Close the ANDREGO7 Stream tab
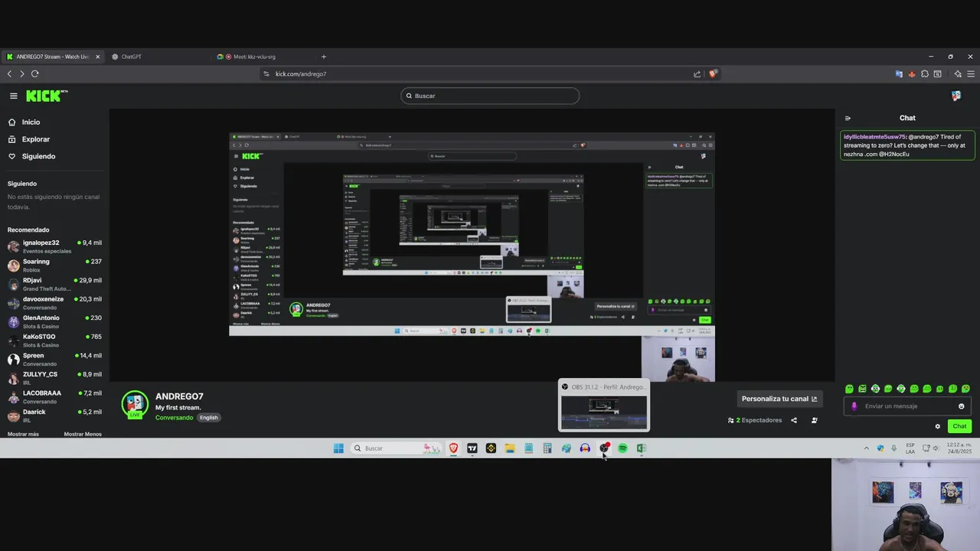Viewport: 980px width, 551px height. click(x=97, y=57)
